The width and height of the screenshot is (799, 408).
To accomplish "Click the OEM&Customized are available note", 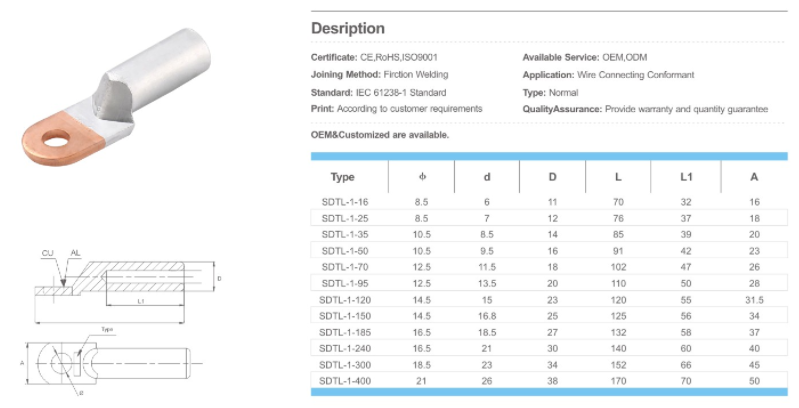I will pos(380,134).
